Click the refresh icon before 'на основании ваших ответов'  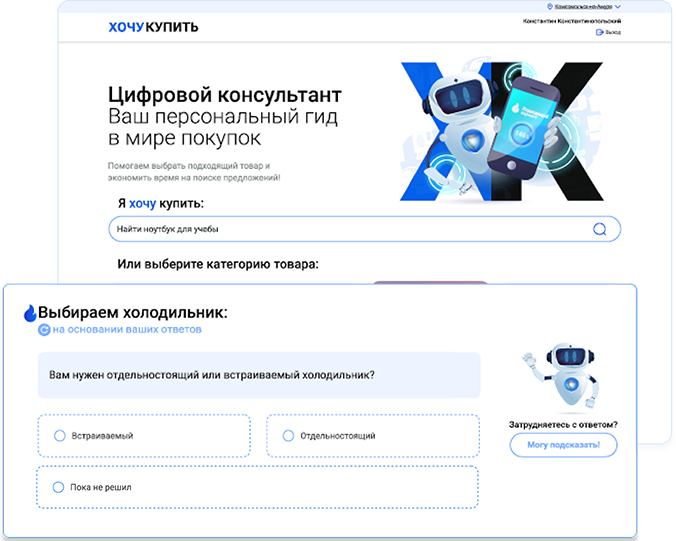(x=44, y=329)
